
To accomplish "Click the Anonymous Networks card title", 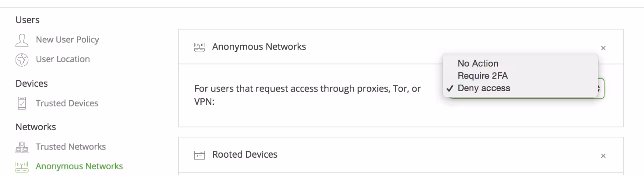I will click(x=259, y=47).
